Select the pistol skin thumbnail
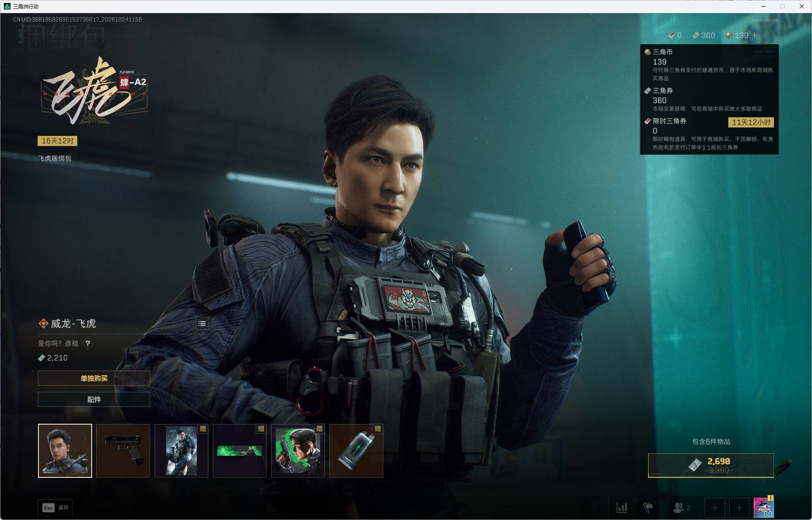The height and width of the screenshot is (520, 812). tap(123, 451)
